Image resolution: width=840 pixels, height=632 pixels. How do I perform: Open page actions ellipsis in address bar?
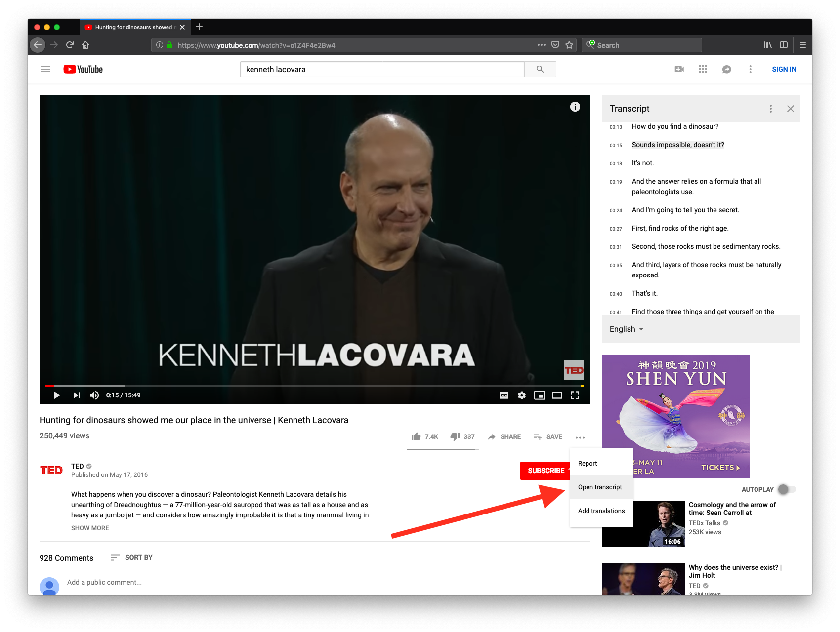[x=542, y=45]
